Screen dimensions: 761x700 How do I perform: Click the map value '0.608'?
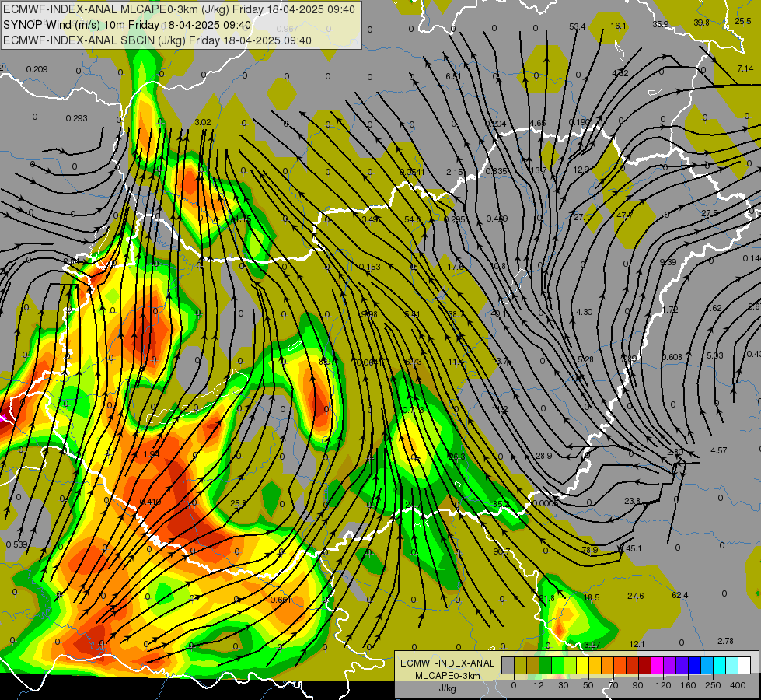pyautogui.click(x=672, y=357)
